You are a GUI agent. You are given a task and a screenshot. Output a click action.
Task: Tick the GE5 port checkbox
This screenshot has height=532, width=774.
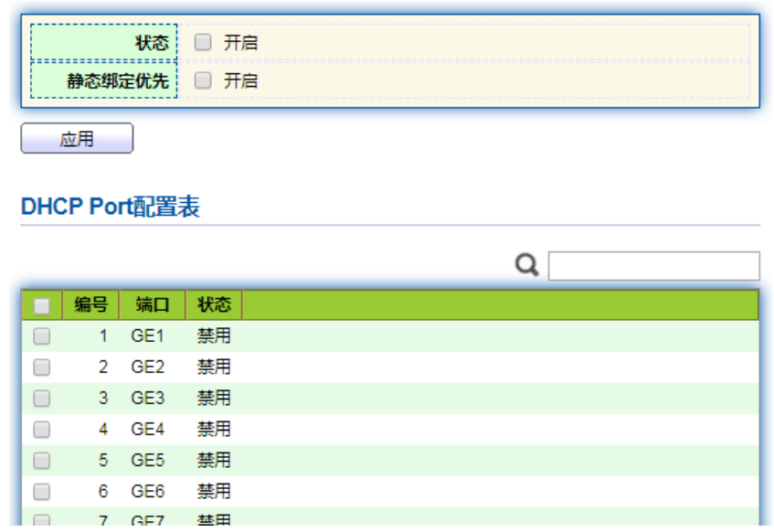point(41,461)
